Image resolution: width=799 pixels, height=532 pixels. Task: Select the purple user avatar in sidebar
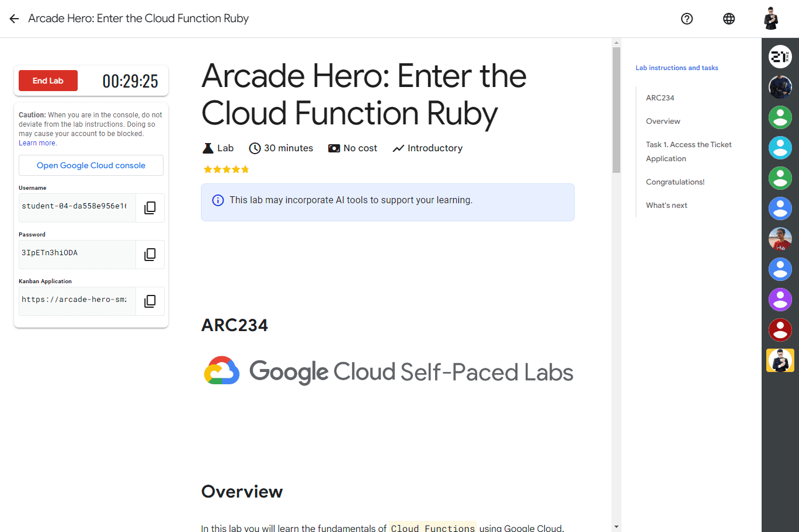tap(780, 300)
